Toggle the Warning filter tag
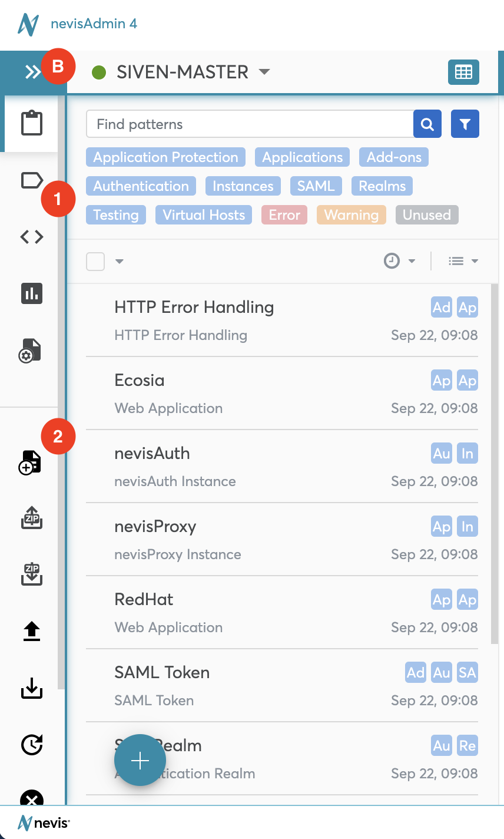 [x=351, y=215]
